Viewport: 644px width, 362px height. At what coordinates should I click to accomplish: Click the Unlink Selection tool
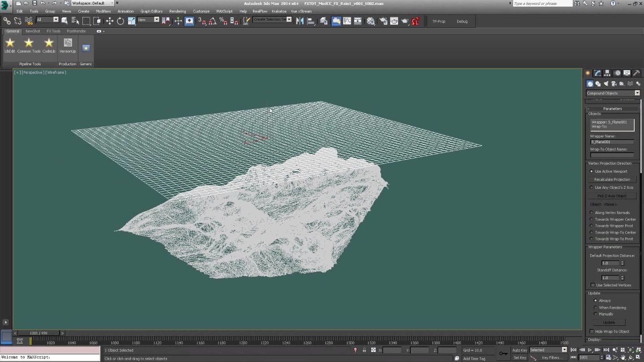(x=18, y=21)
